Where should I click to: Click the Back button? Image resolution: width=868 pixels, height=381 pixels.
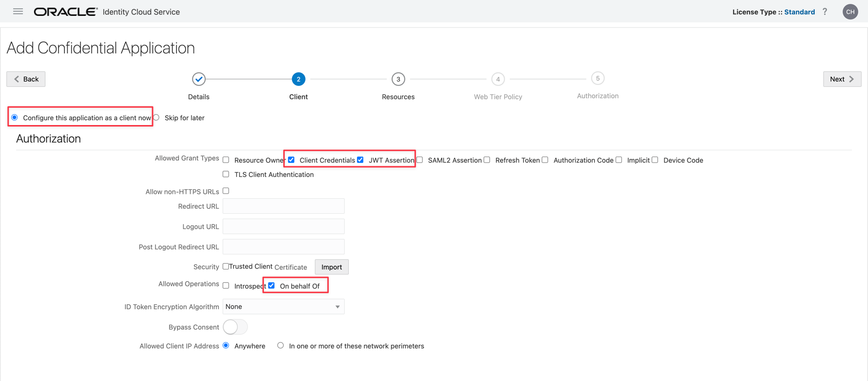point(26,79)
